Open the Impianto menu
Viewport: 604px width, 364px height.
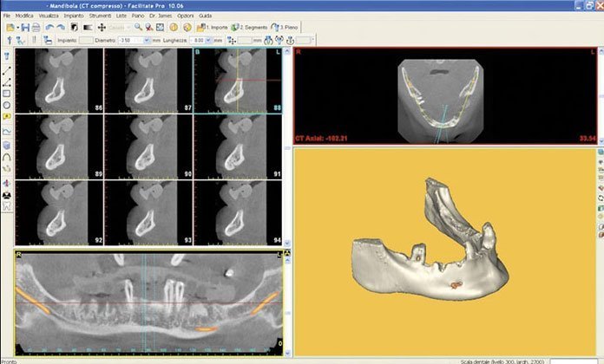(74, 16)
